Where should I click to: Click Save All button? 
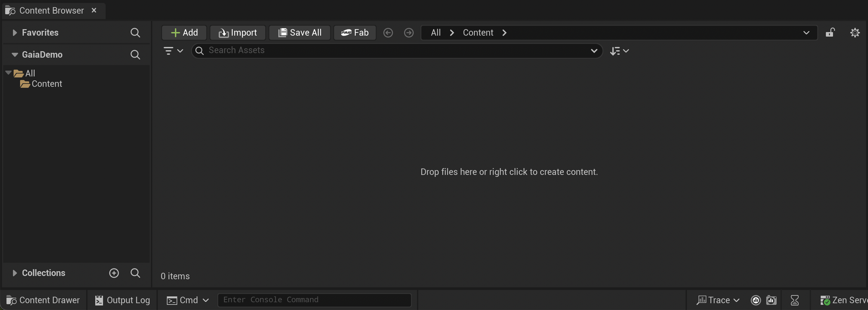pos(300,33)
